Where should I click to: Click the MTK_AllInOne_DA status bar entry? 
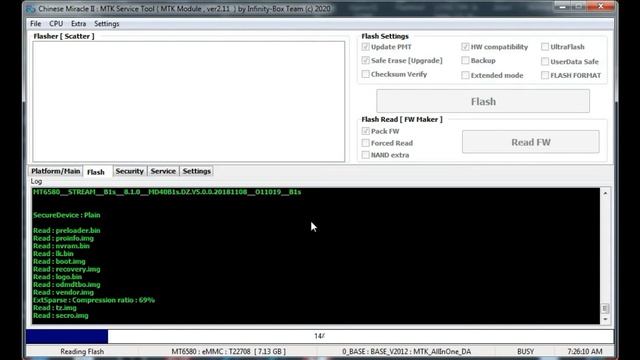pos(407,351)
